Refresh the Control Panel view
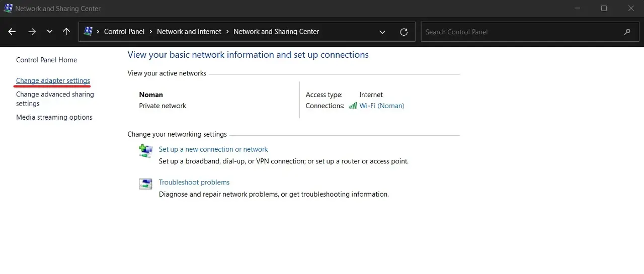This screenshot has width=644, height=274. [x=404, y=32]
